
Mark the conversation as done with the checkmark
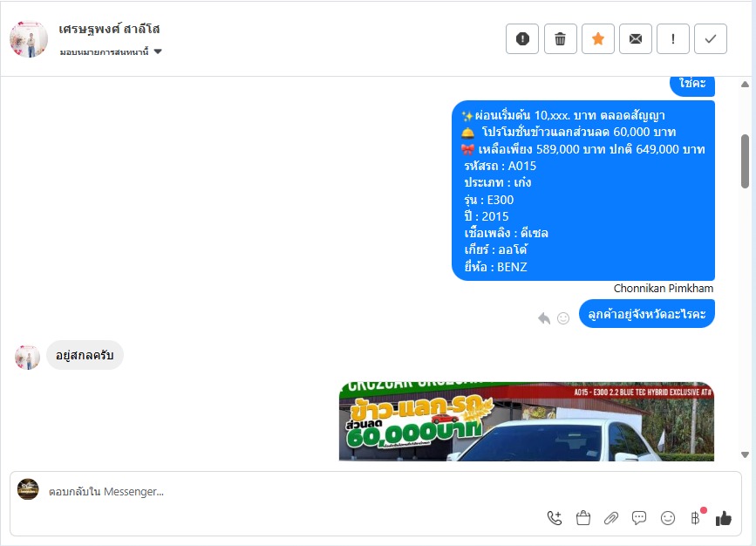point(711,38)
